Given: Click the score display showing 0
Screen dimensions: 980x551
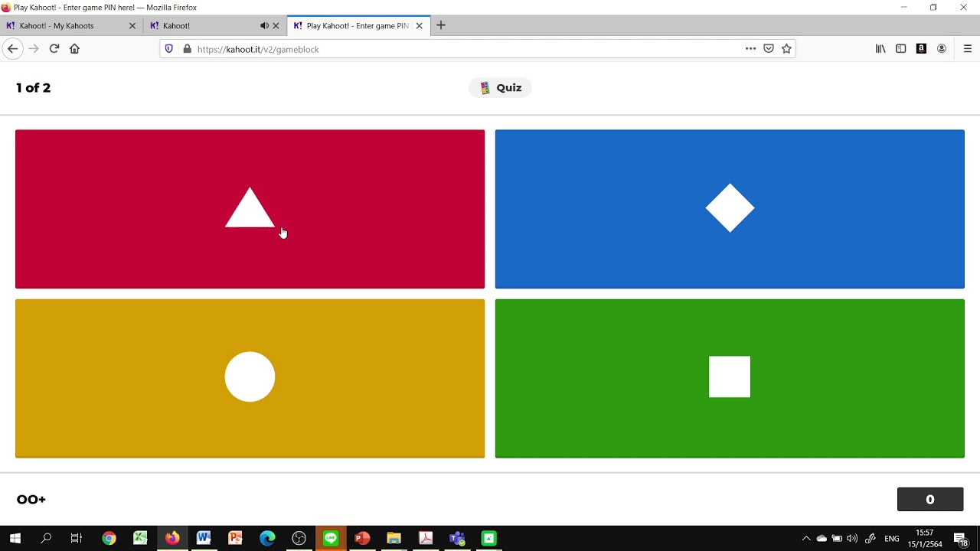Looking at the screenshot, I should point(930,499).
